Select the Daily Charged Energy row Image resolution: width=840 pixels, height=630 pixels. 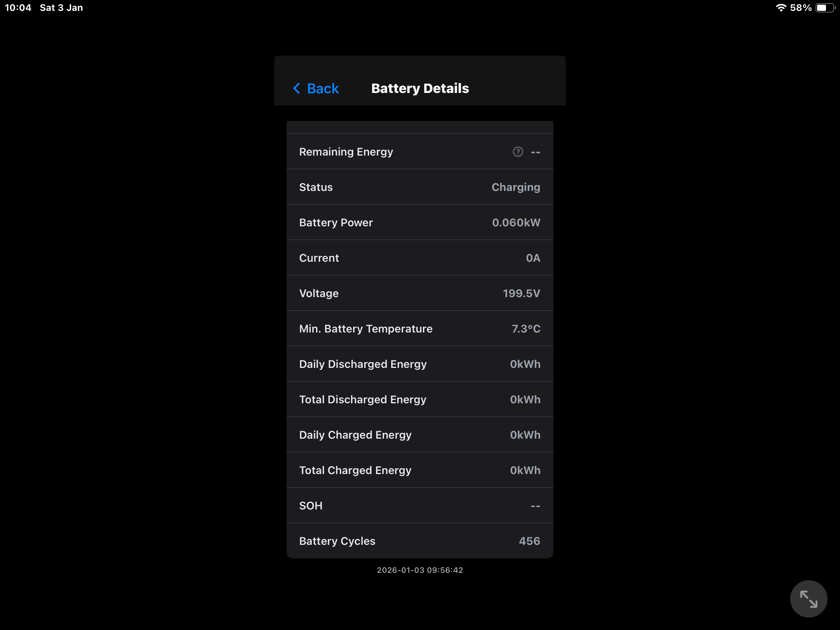tap(420, 435)
